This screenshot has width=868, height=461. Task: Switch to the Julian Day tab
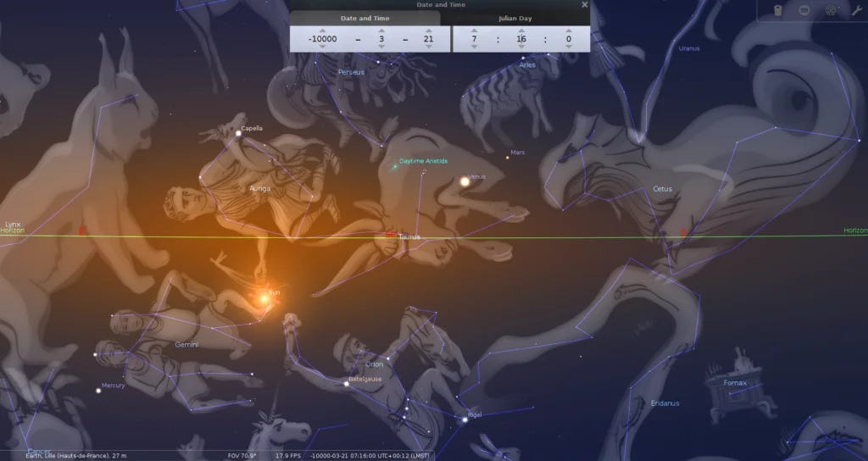click(x=515, y=19)
